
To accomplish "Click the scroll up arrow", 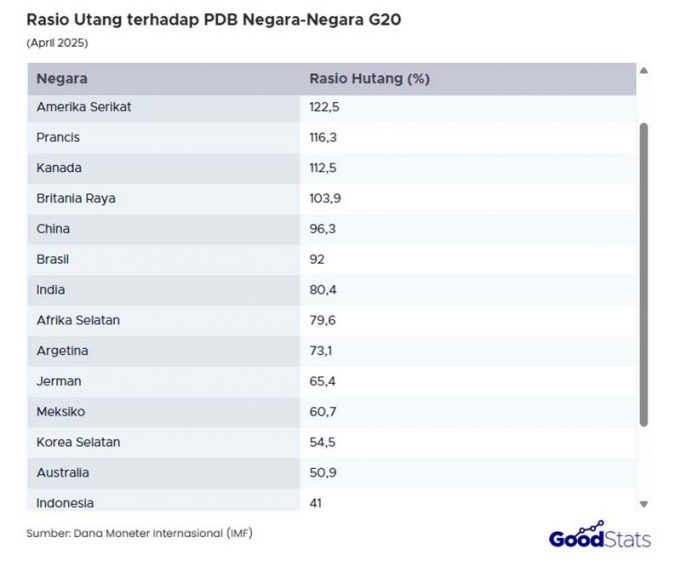I will click(643, 70).
